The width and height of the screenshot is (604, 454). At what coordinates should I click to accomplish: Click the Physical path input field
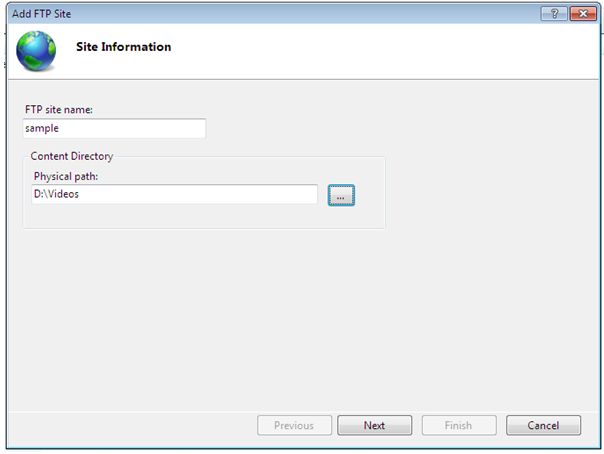174,194
